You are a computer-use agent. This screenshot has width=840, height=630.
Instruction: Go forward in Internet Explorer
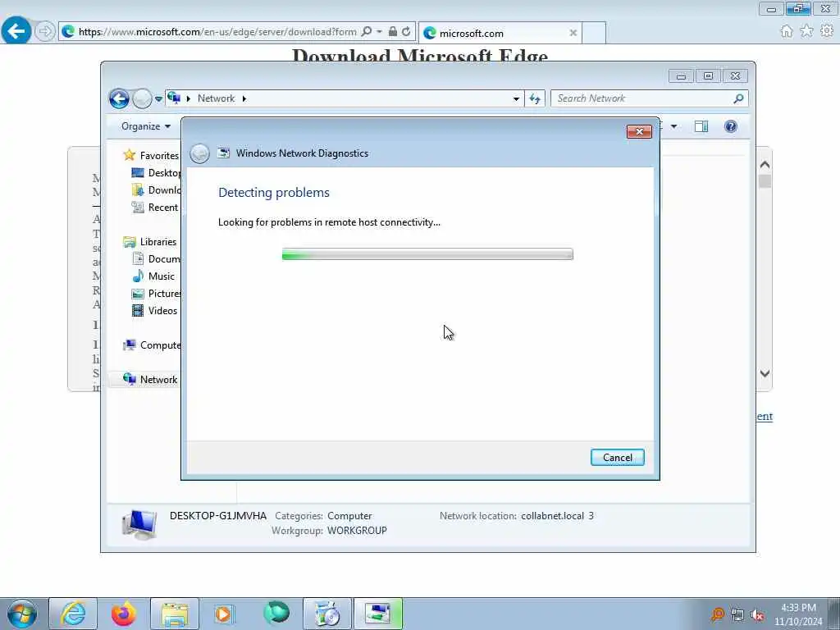[45, 31]
